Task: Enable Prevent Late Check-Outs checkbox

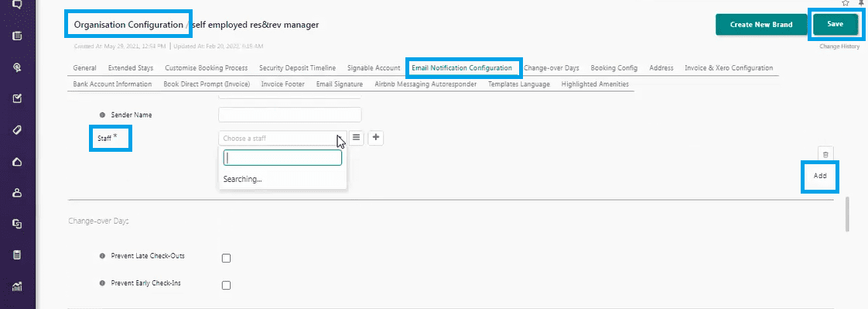Action: 226,258
